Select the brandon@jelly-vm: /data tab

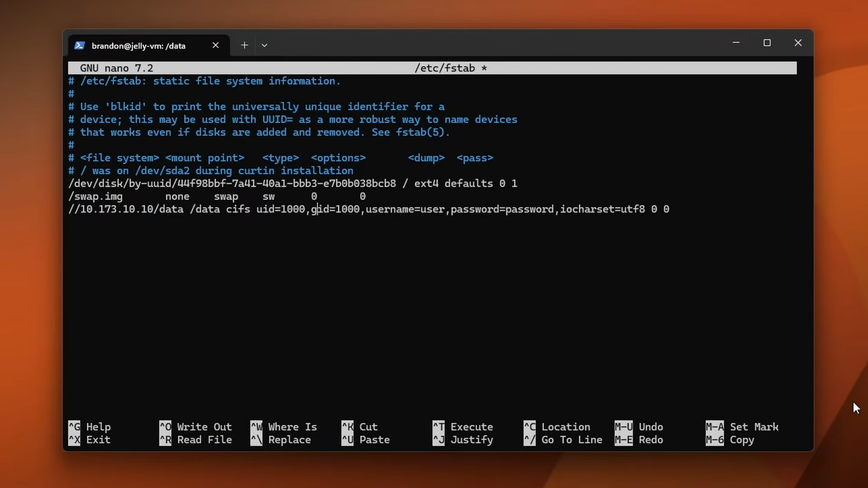138,45
